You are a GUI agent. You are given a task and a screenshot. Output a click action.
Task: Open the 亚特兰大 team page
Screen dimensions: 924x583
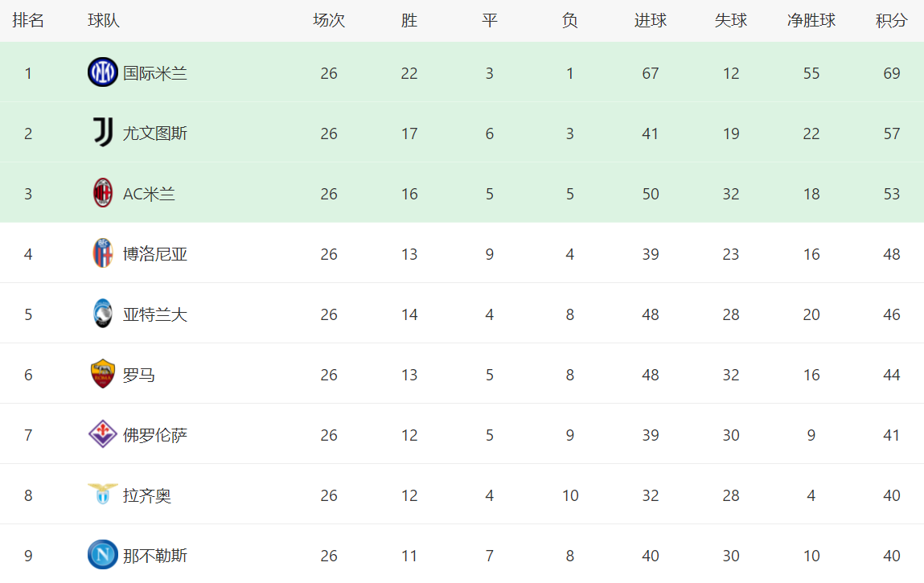coord(155,314)
